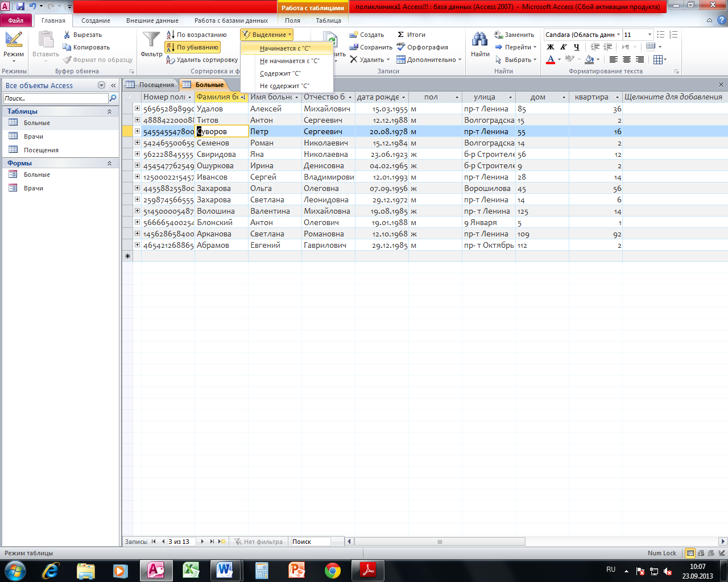
Task: Choose Не начинается с "С" menu item
Action: [x=287, y=61]
